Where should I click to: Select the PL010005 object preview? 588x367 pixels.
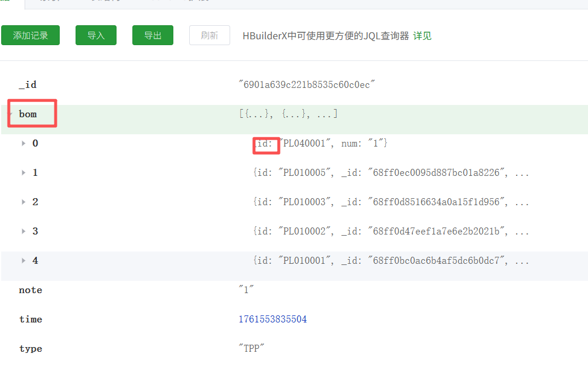(x=391, y=173)
